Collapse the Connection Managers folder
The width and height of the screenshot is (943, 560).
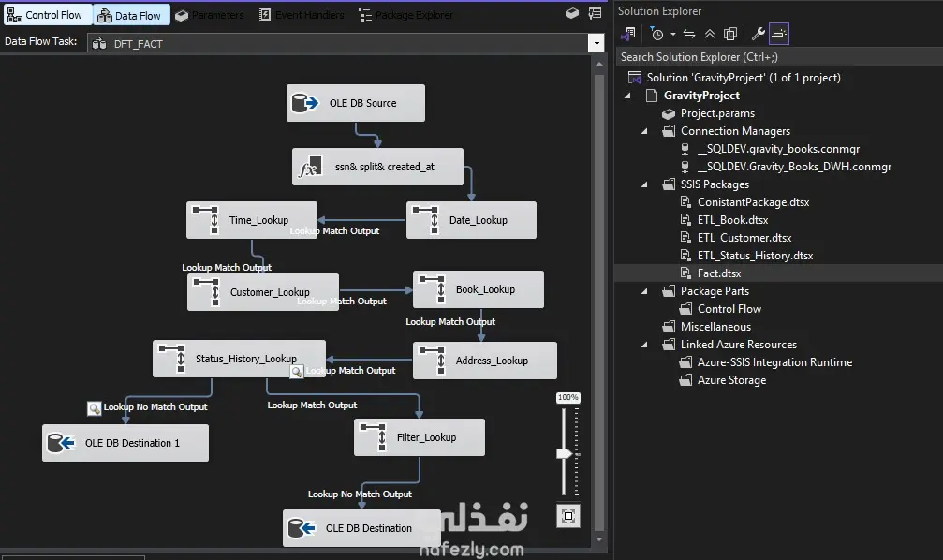[x=644, y=131]
